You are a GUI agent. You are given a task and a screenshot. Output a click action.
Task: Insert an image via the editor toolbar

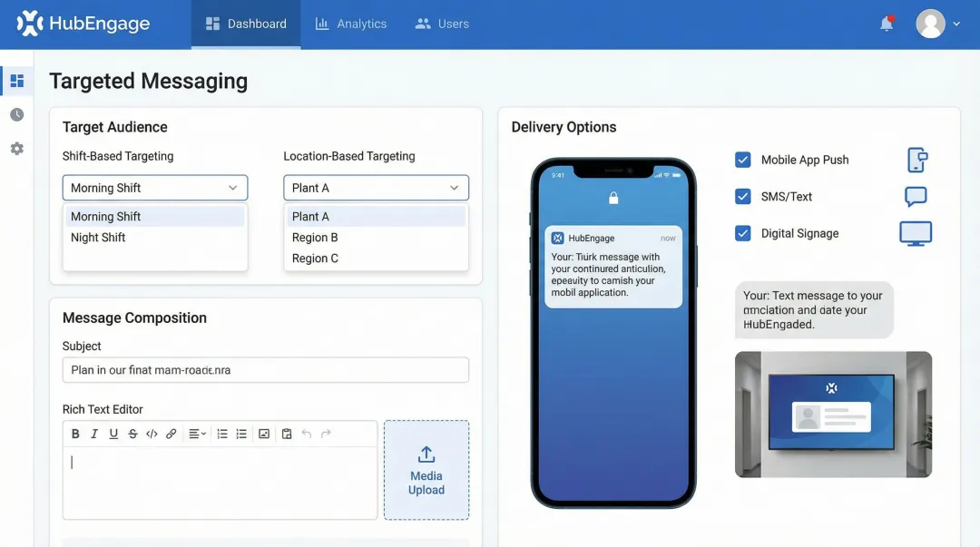[264, 434]
